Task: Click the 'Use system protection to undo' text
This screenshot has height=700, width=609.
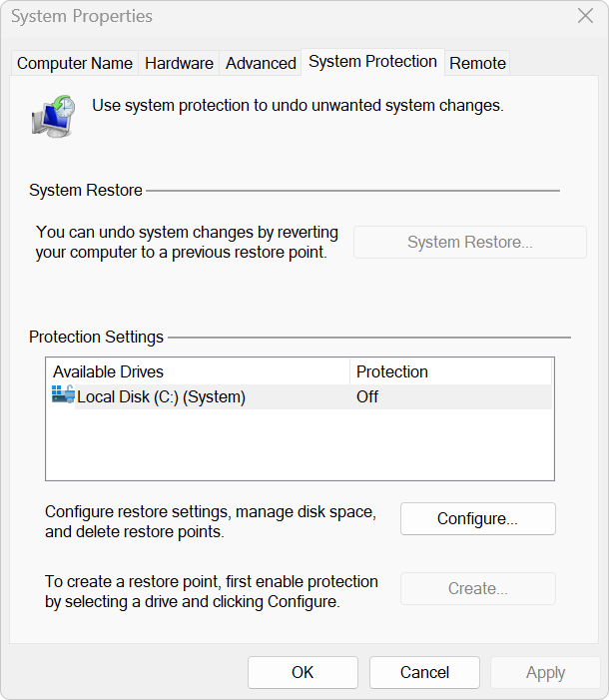Action: (298, 106)
